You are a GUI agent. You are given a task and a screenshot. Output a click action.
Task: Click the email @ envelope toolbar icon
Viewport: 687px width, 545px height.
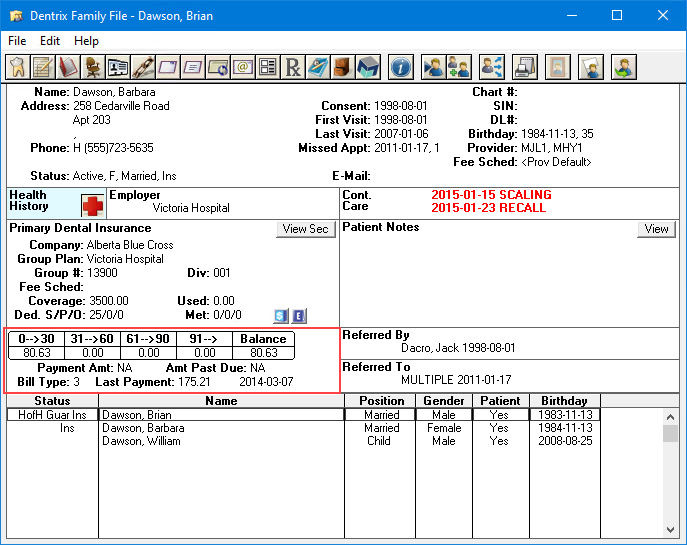coord(243,67)
